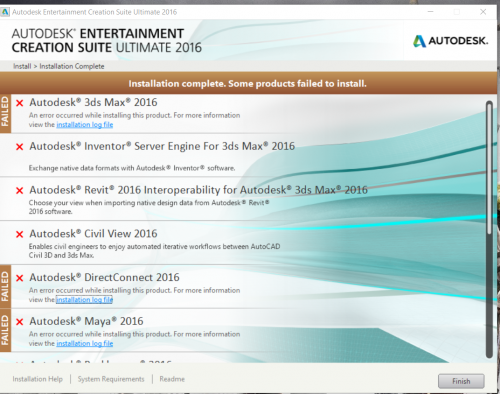
Task: Open installation log file for DirectConnect 2016
Action: (84, 300)
